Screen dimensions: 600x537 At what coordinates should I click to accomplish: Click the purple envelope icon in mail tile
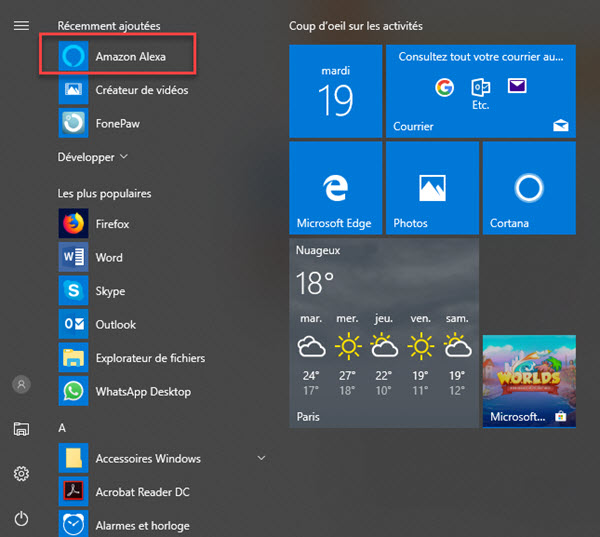coord(517,86)
